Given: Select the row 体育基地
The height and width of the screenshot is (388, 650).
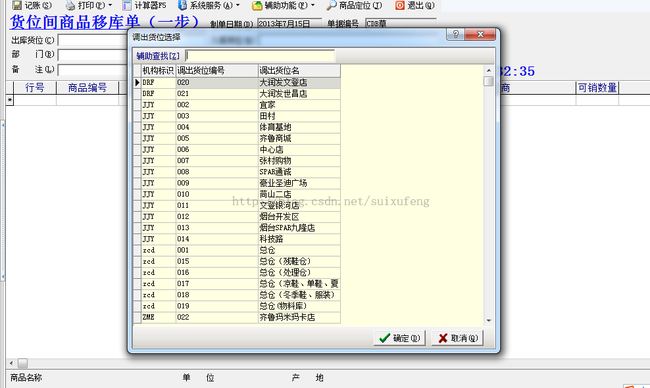Looking at the screenshot, I should tap(237, 127).
